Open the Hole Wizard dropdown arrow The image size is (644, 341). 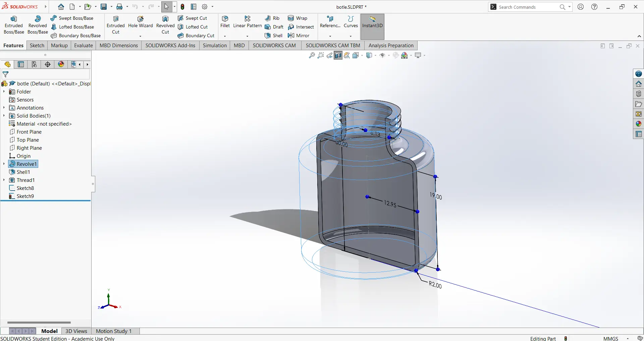tap(140, 36)
